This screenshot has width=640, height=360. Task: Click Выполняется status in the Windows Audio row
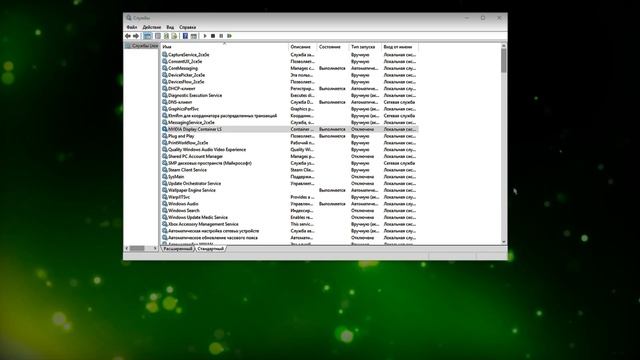click(x=332, y=204)
